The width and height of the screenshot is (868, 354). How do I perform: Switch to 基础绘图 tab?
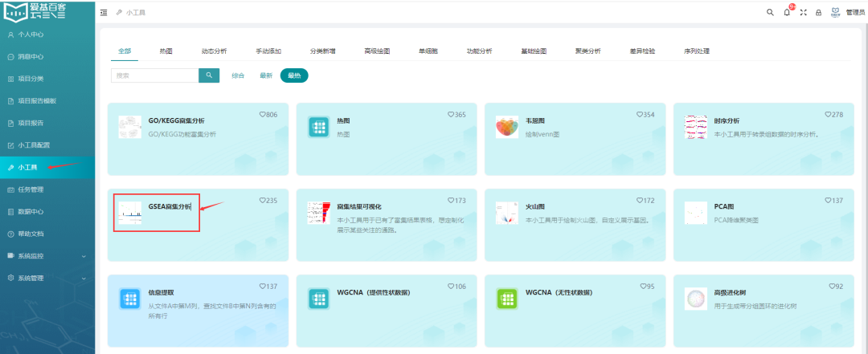point(534,51)
